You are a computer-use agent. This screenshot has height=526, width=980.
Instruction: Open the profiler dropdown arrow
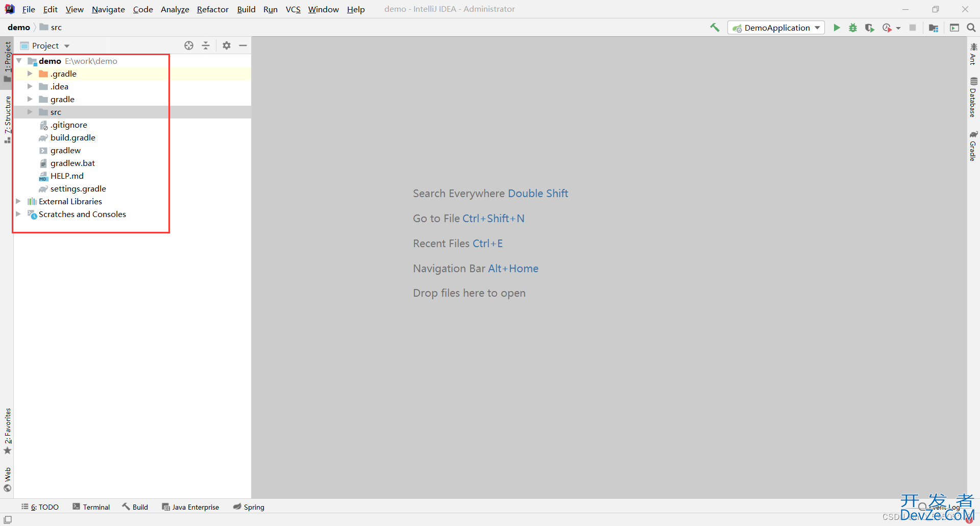coord(898,28)
